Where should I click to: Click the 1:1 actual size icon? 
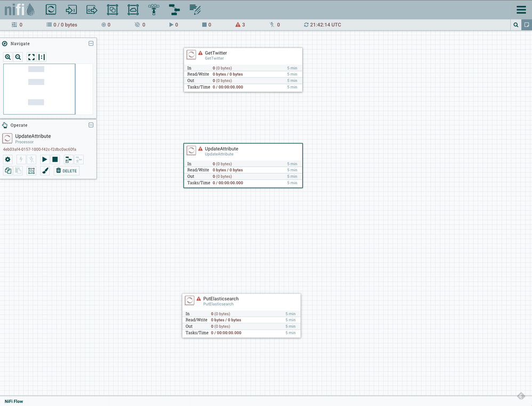pyautogui.click(x=42, y=57)
